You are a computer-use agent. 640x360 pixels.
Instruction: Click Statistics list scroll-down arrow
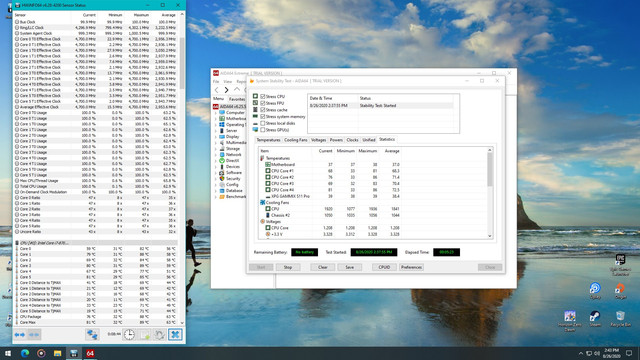[x=490, y=236]
